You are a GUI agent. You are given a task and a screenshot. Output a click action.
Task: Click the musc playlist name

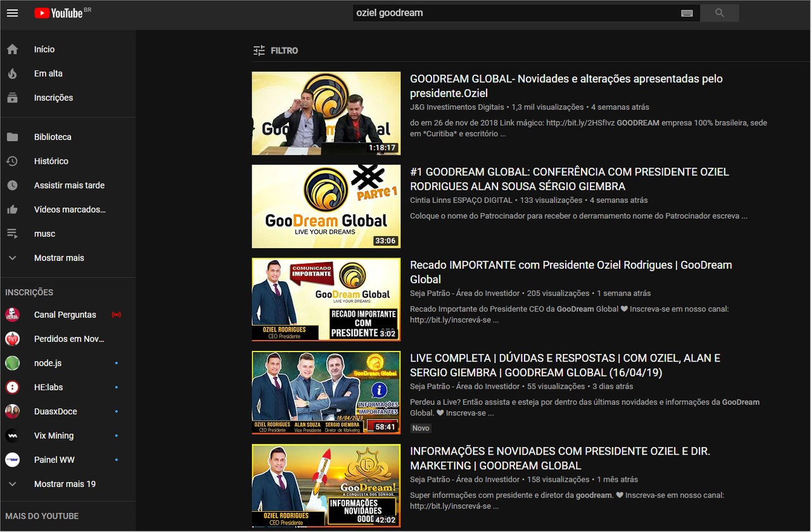coord(44,234)
